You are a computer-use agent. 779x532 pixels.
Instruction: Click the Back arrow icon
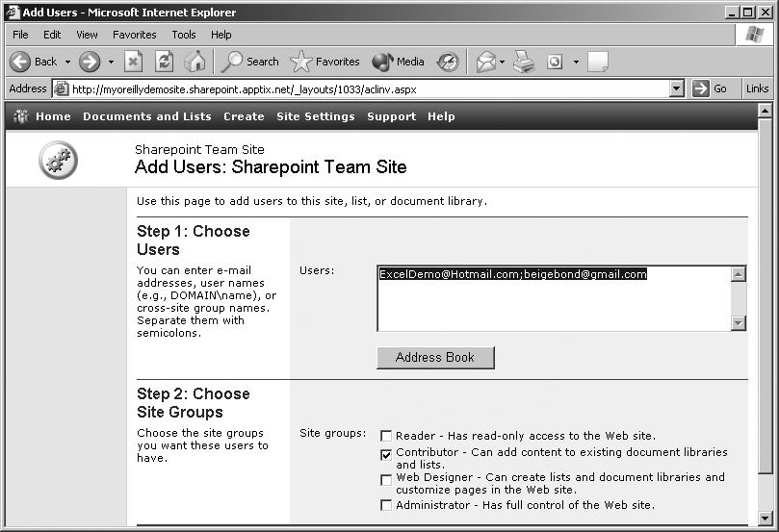point(20,62)
